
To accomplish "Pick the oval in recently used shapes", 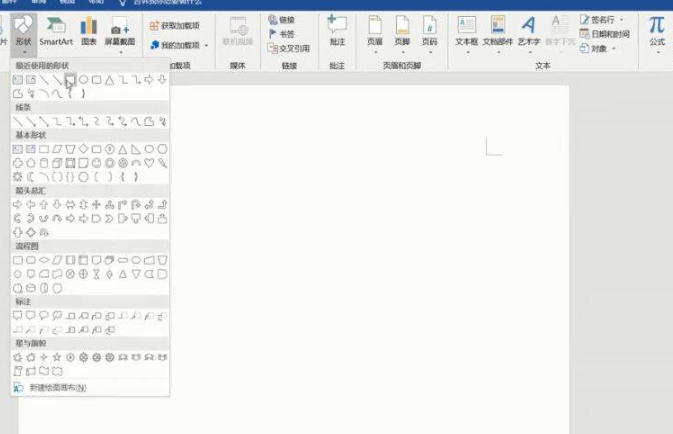I will (84, 79).
